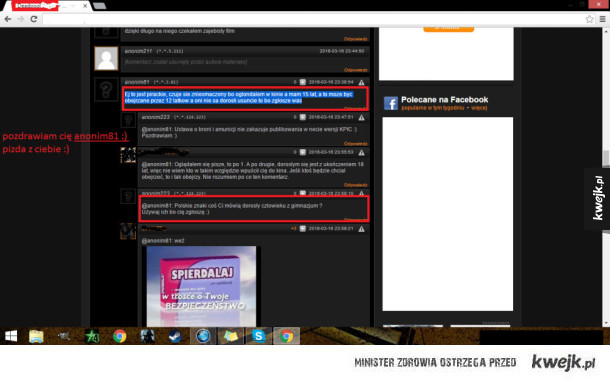
Task: Open the first Chrome icon on taskbar
Action: coord(119,336)
